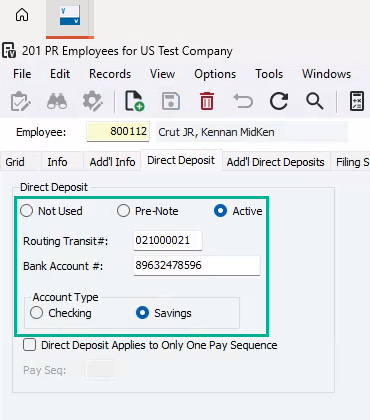Click the Employee: label

pos(41,132)
